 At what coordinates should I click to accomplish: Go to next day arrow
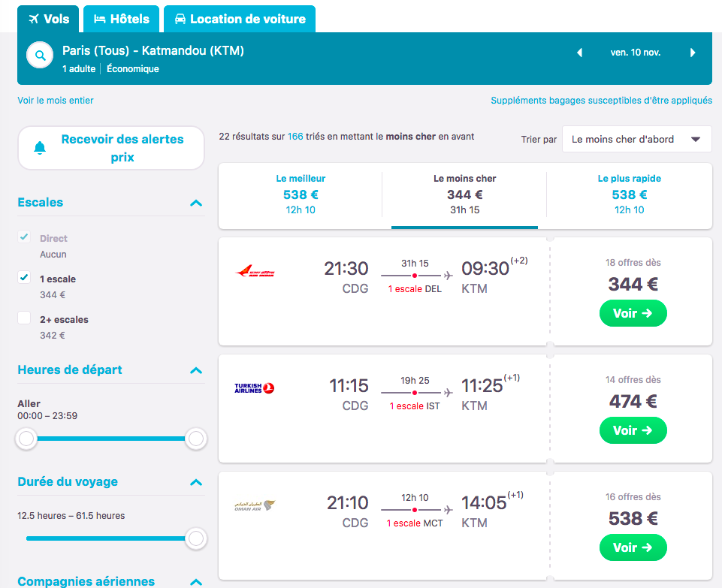click(x=693, y=53)
